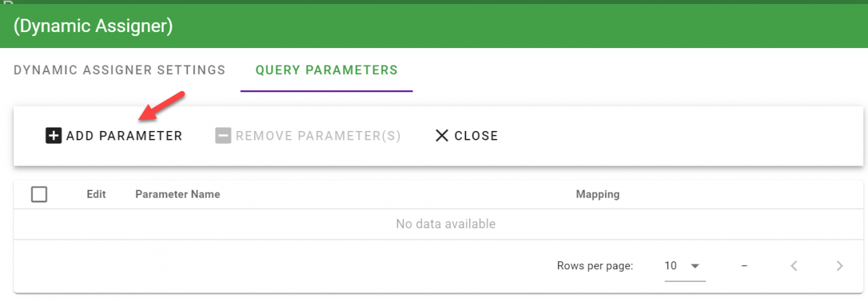
Task: Click the rows per page value 10
Action: tap(671, 266)
